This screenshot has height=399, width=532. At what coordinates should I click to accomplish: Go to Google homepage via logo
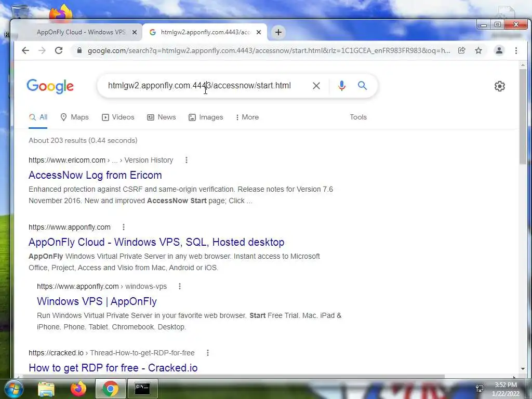click(x=50, y=86)
